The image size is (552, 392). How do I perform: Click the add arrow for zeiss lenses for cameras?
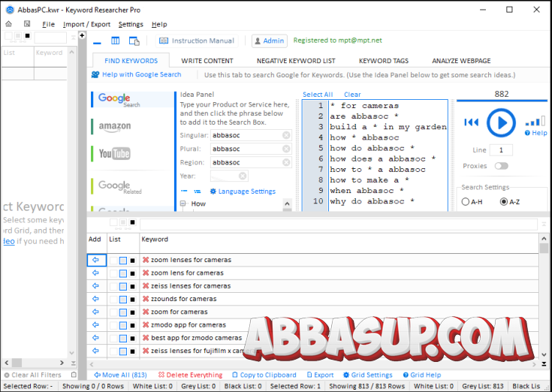(95, 285)
